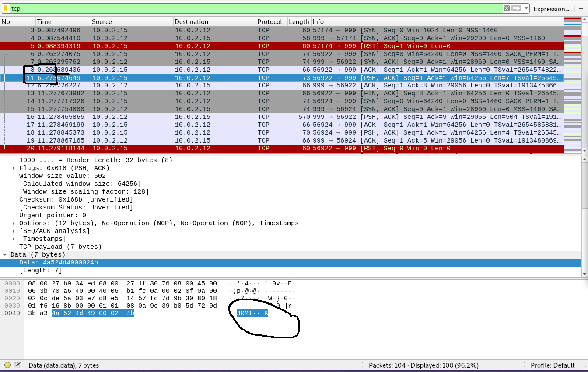Select packet 14 SYN from port 56924
This screenshot has height=372, width=588.
tap(282, 101)
